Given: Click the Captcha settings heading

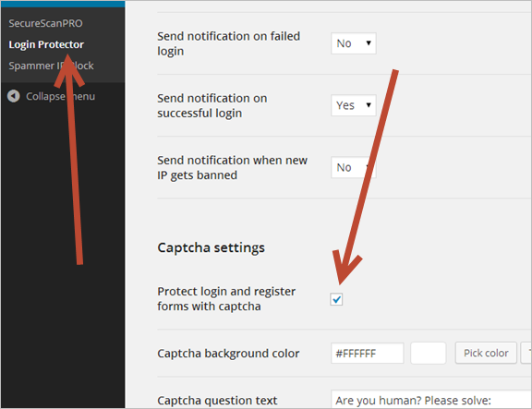Looking at the screenshot, I should 211,247.
